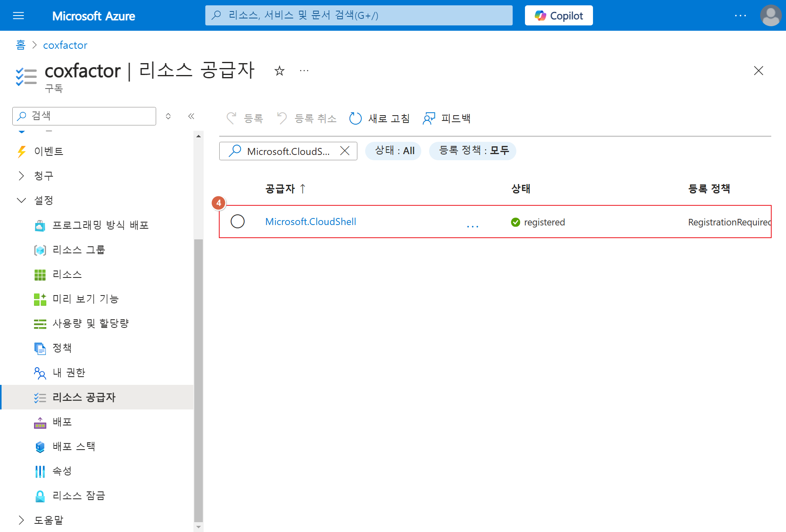The image size is (786, 532).
Task: Click the Microsoft Azure logo text
Action: (93, 16)
